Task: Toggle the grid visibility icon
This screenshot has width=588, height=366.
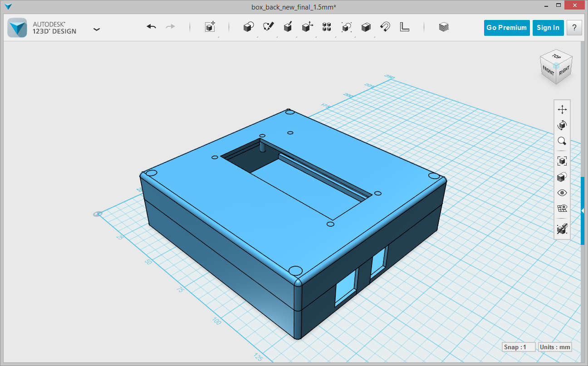Action: click(562, 209)
